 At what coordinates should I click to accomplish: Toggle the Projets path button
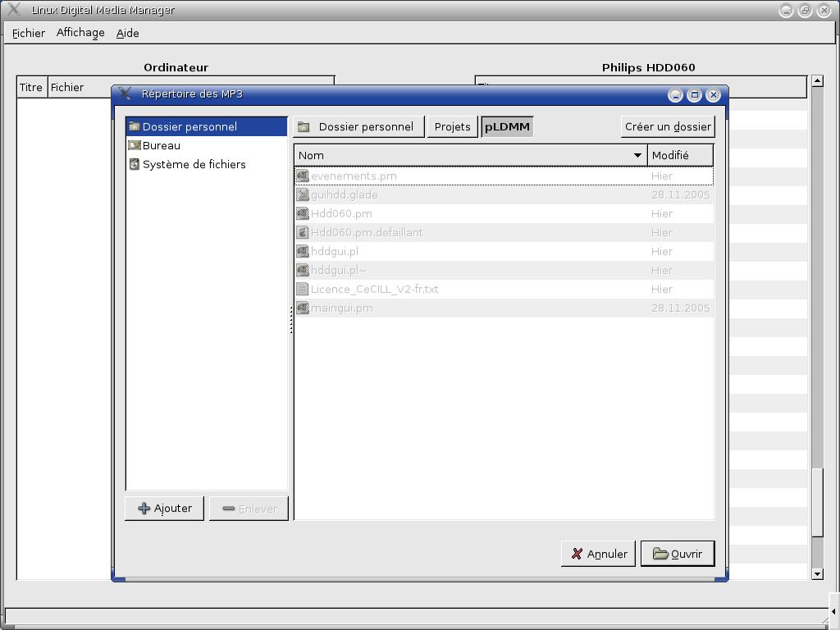(452, 126)
